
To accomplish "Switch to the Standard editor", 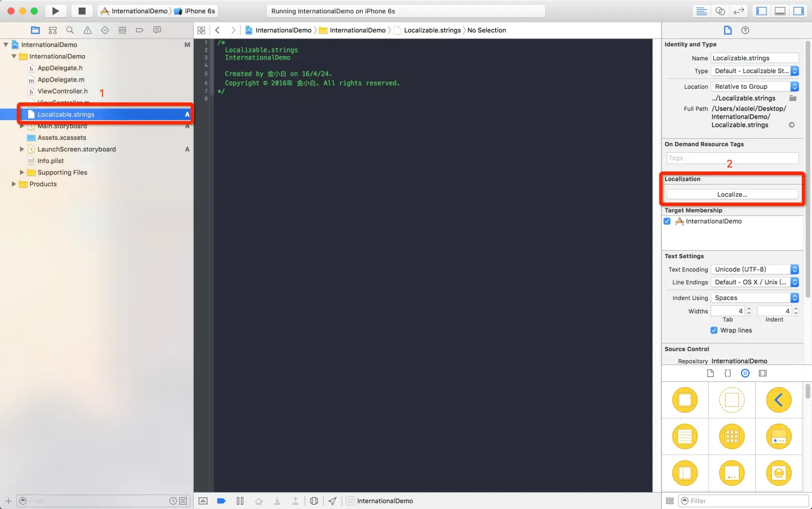I will 702,11.
